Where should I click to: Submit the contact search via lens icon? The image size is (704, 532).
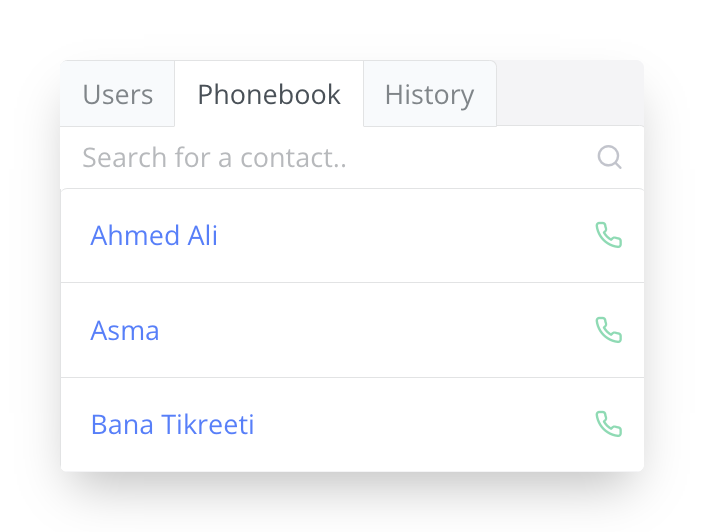coord(609,157)
